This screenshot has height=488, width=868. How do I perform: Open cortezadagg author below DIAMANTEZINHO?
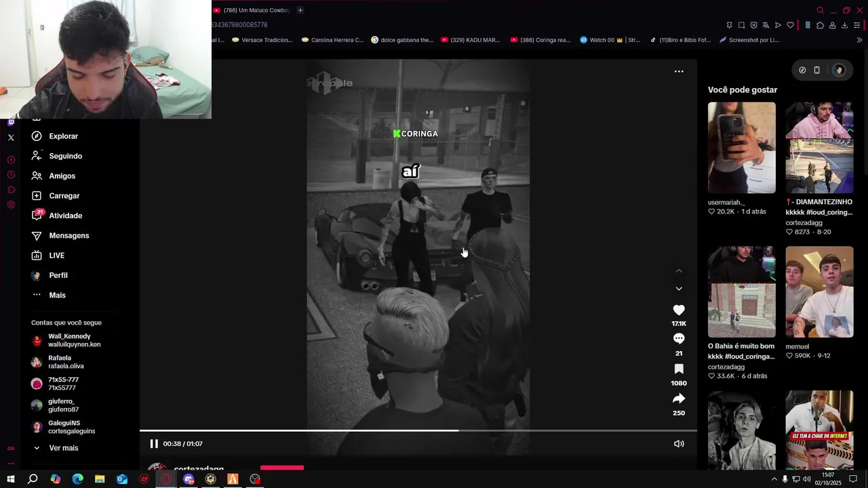coord(804,223)
